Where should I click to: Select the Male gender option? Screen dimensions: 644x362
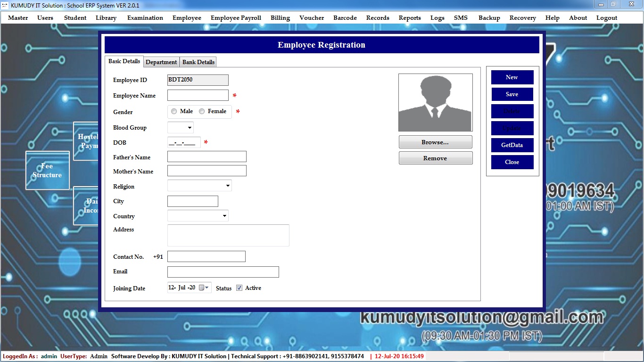click(x=174, y=111)
